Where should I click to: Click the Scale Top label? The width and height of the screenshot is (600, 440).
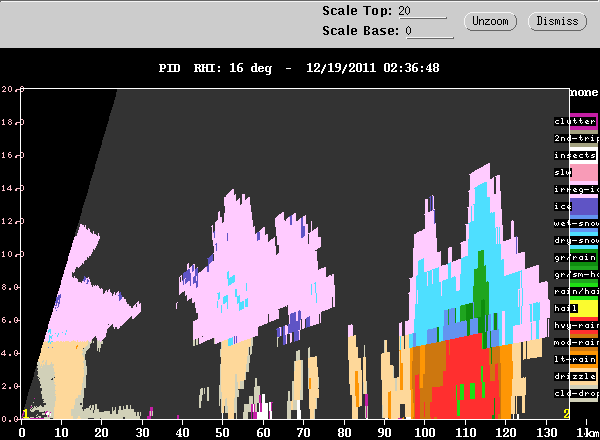point(357,11)
